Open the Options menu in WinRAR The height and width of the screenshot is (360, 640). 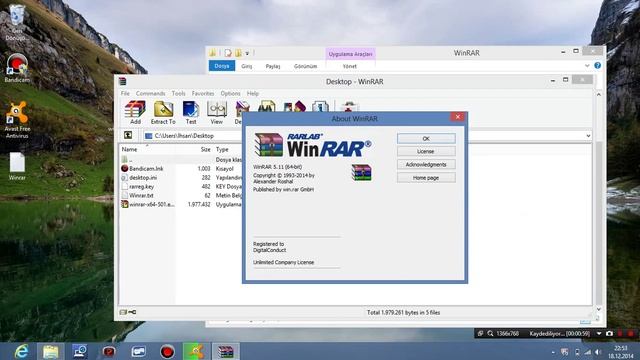point(231,93)
